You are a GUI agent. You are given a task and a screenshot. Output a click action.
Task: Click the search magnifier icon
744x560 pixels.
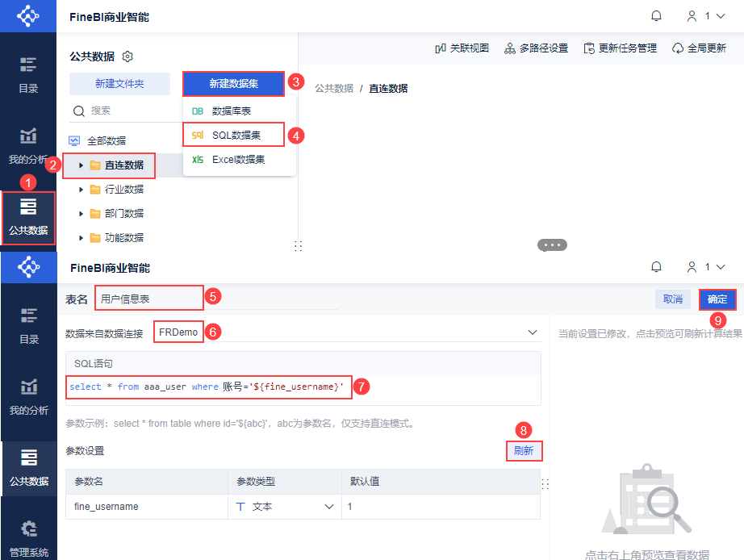point(79,111)
